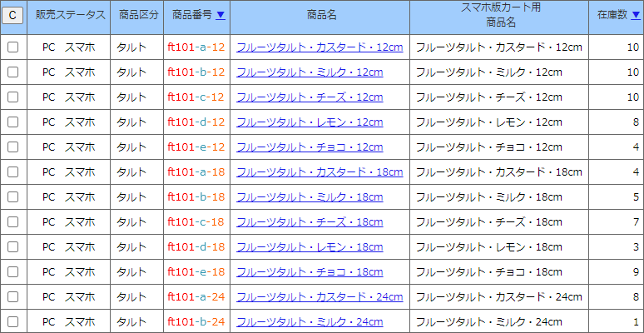
Task: Check the ft101-d-12 row checkbox
Action: pos(13,122)
